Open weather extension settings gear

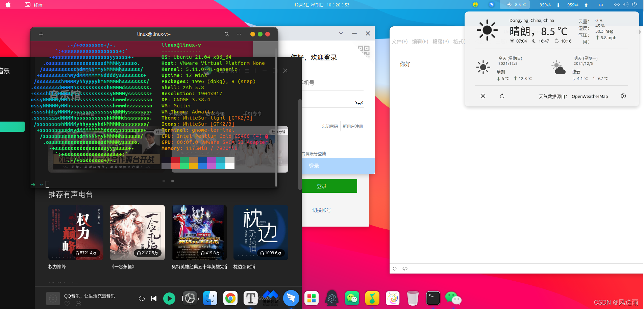(x=623, y=96)
